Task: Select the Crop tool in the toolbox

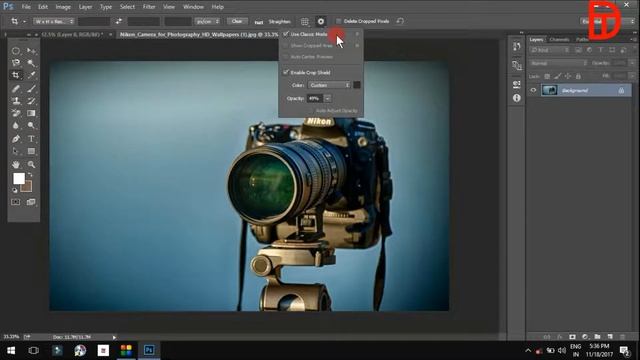Action: pyautogui.click(x=16, y=75)
